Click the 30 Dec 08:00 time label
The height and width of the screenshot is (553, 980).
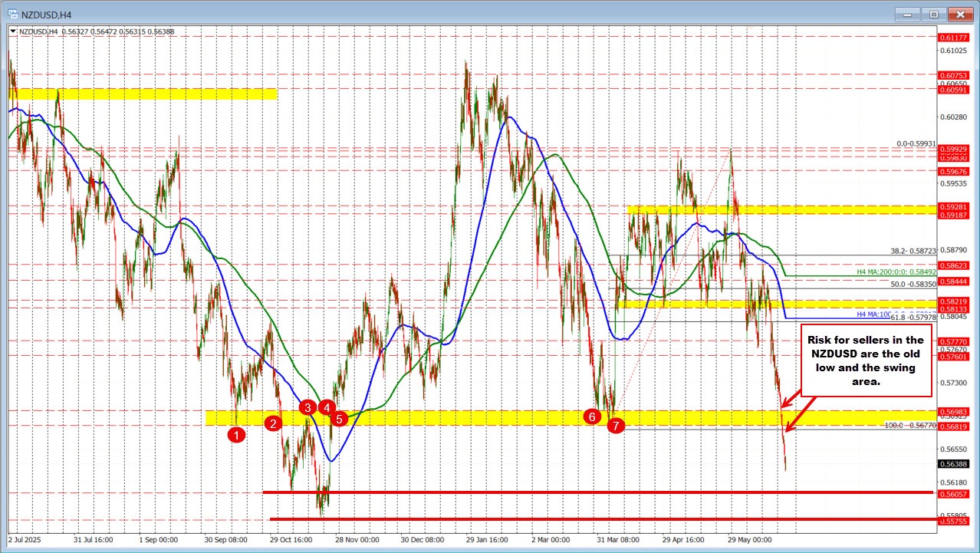pos(423,540)
